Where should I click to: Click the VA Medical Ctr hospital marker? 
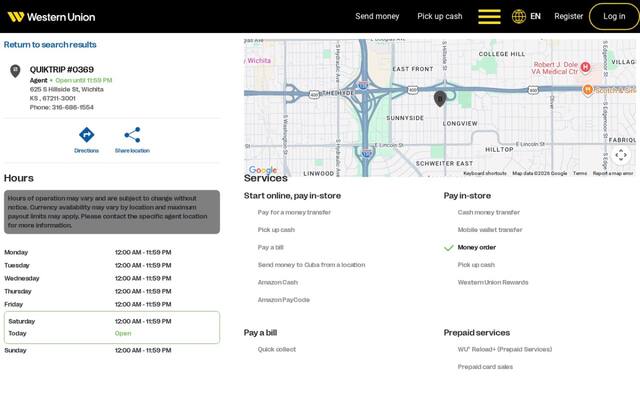point(585,67)
